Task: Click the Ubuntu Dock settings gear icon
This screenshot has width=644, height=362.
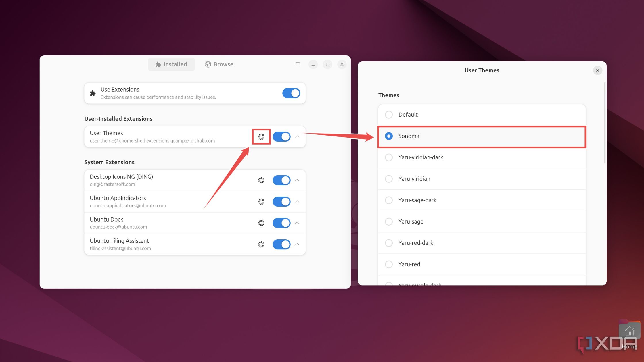Action: tap(261, 223)
